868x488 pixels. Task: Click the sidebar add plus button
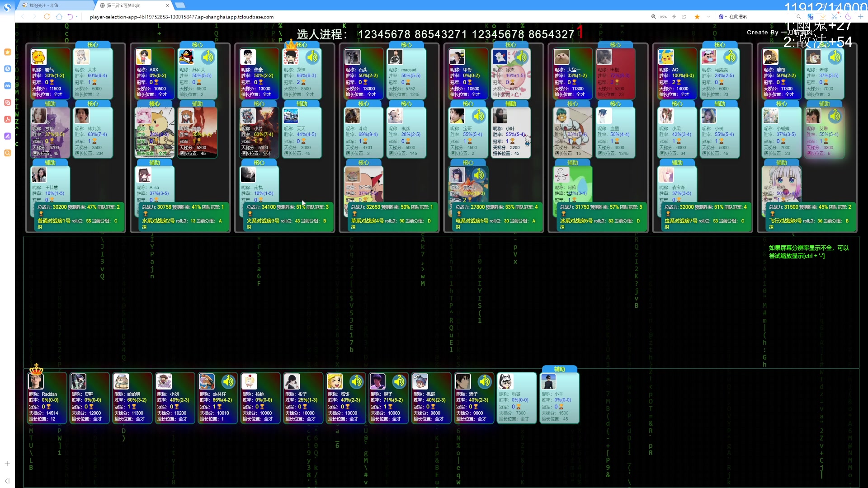[7, 464]
